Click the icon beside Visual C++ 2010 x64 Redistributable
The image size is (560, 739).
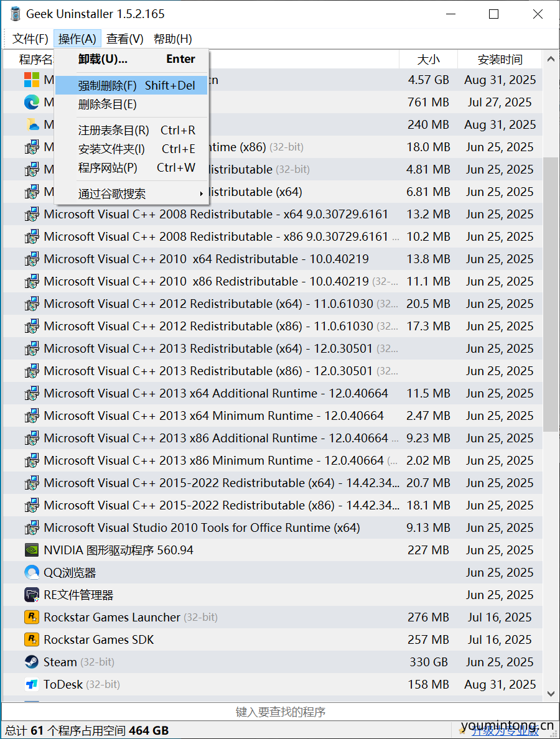pyautogui.click(x=32, y=259)
